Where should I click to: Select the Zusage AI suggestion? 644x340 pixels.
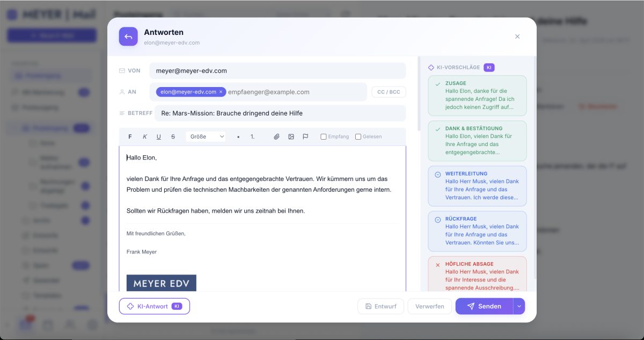[x=477, y=95]
